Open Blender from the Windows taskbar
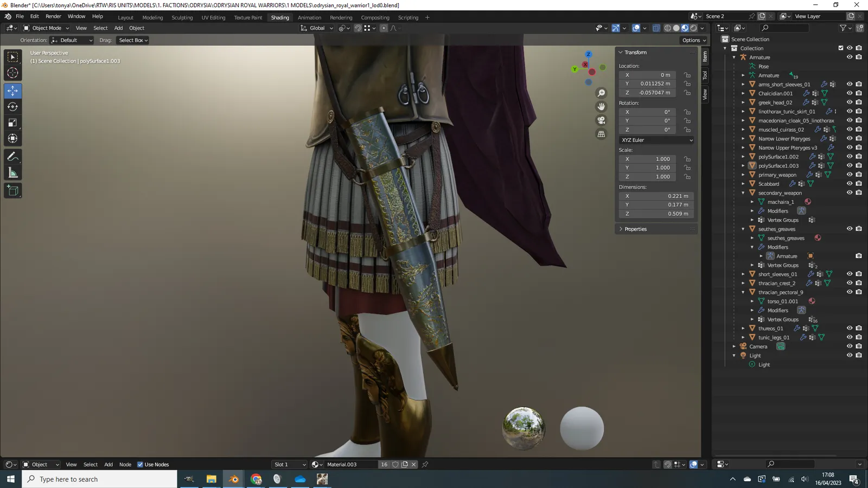868x488 pixels. point(234,479)
